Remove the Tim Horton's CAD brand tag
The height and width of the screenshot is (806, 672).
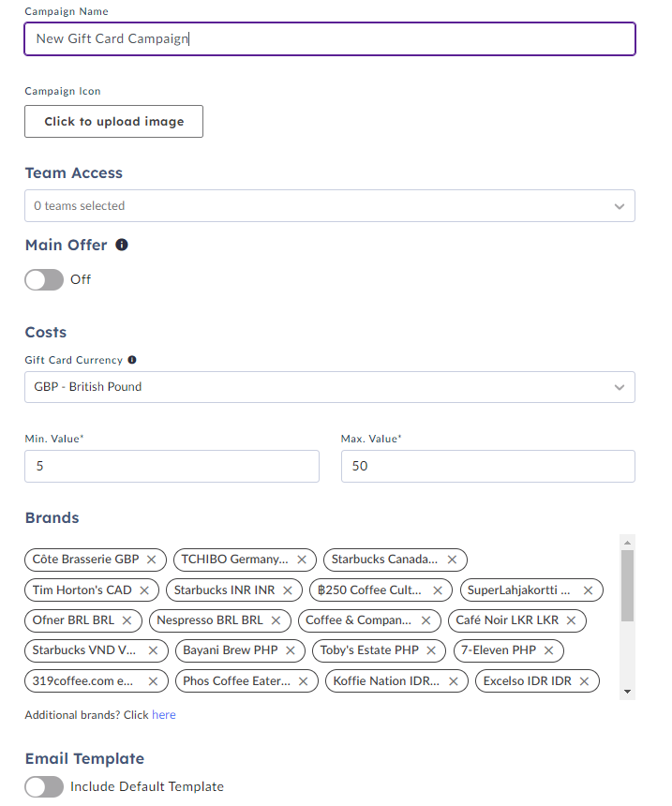(x=144, y=590)
